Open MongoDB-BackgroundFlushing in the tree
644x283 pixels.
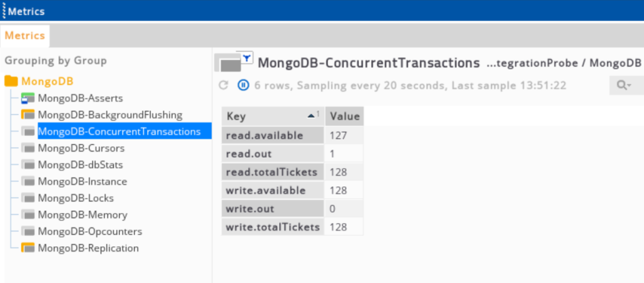click(110, 115)
